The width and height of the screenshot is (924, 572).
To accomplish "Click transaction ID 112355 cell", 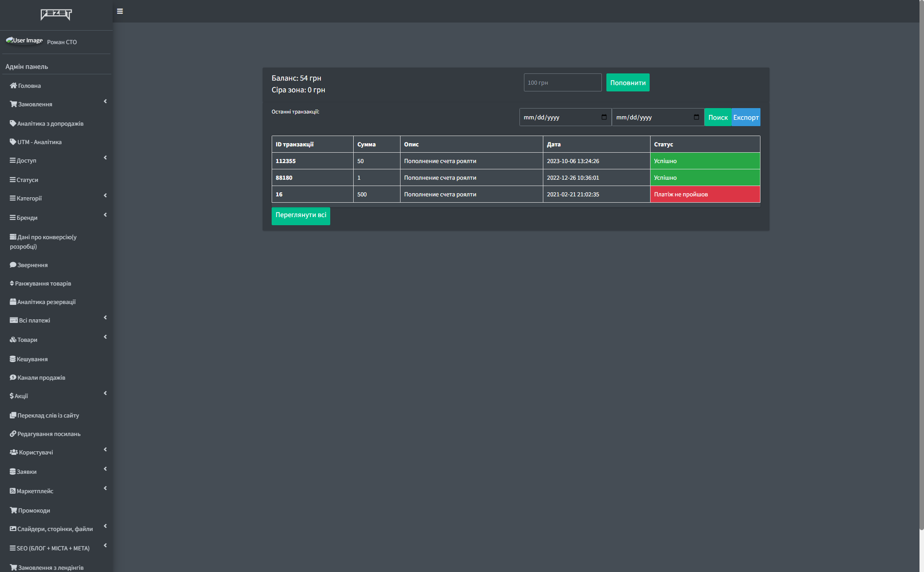I will click(x=312, y=161).
